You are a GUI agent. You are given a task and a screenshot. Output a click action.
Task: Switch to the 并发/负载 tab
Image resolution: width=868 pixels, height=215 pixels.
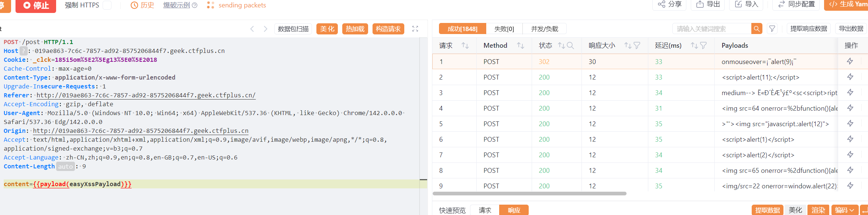(545, 29)
